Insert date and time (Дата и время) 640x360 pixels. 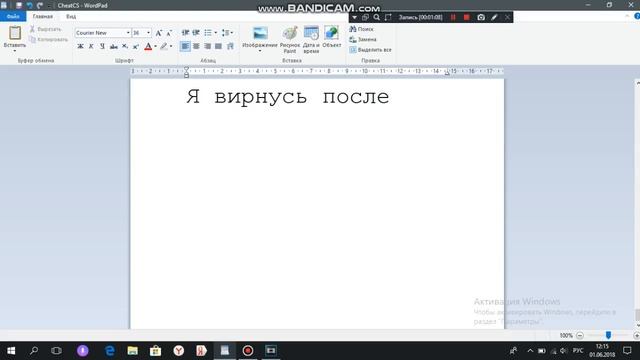(x=311, y=39)
